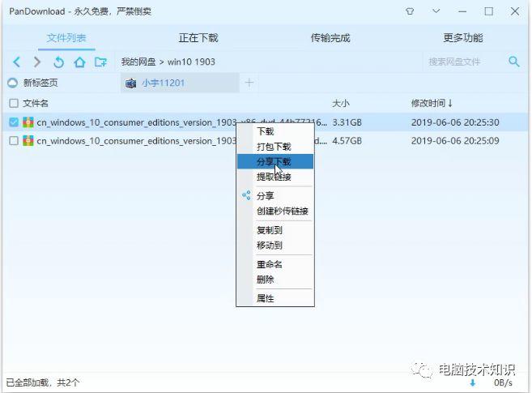
Task: Uncheck the 3.31GB file checkbox
Action: click(14, 122)
